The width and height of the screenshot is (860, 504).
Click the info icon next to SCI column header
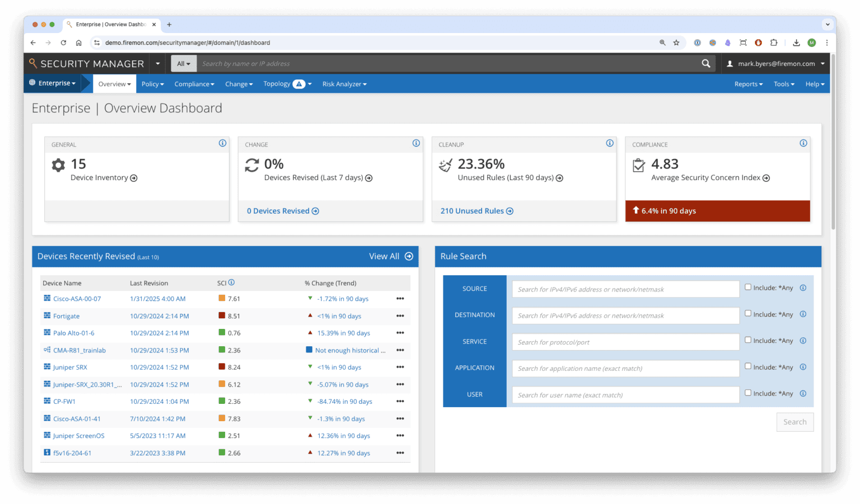click(231, 282)
